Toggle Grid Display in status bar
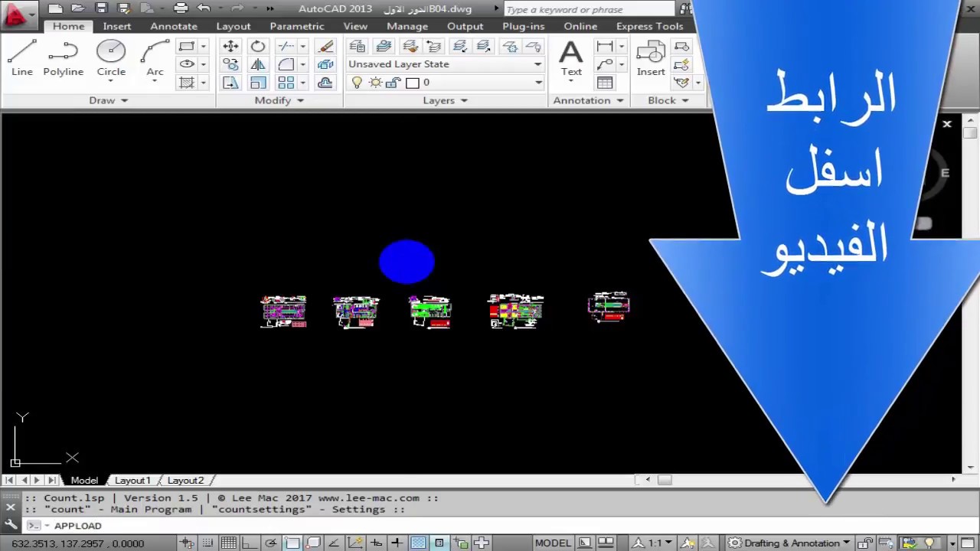 tap(228, 543)
